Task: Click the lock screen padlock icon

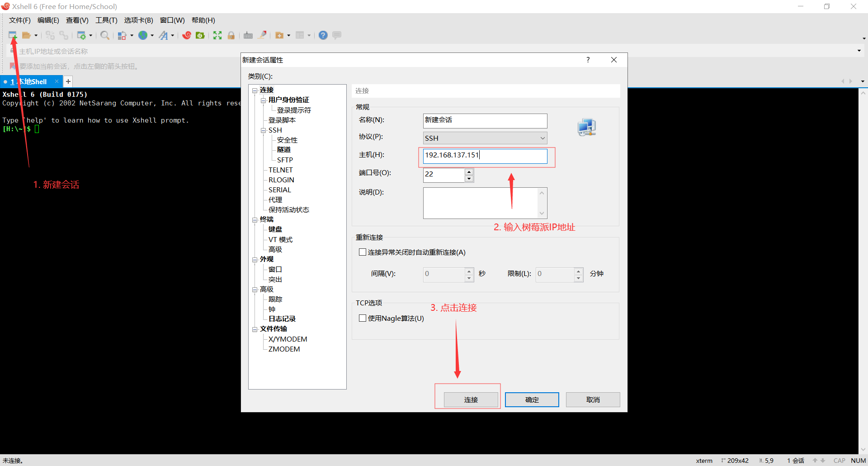Action: point(231,35)
